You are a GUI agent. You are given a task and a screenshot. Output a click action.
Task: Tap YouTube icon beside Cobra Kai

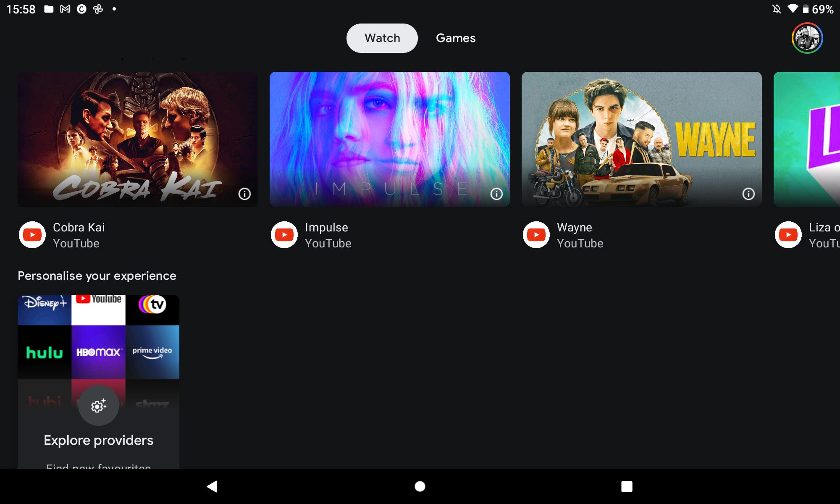tap(32, 235)
